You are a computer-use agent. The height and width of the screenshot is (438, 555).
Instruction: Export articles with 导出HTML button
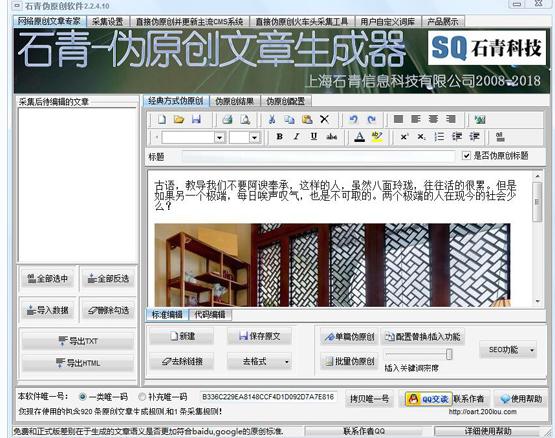[x=78, y=363]
